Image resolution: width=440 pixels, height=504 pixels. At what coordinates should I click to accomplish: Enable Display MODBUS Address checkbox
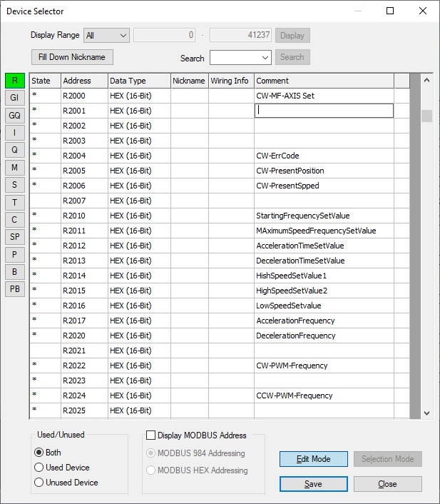(x=196, y=435)
